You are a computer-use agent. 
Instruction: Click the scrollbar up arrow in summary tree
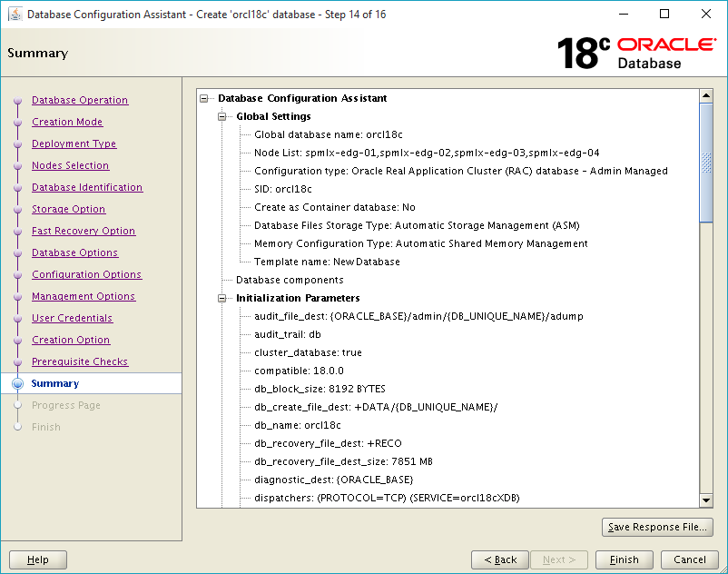(706, 96)
